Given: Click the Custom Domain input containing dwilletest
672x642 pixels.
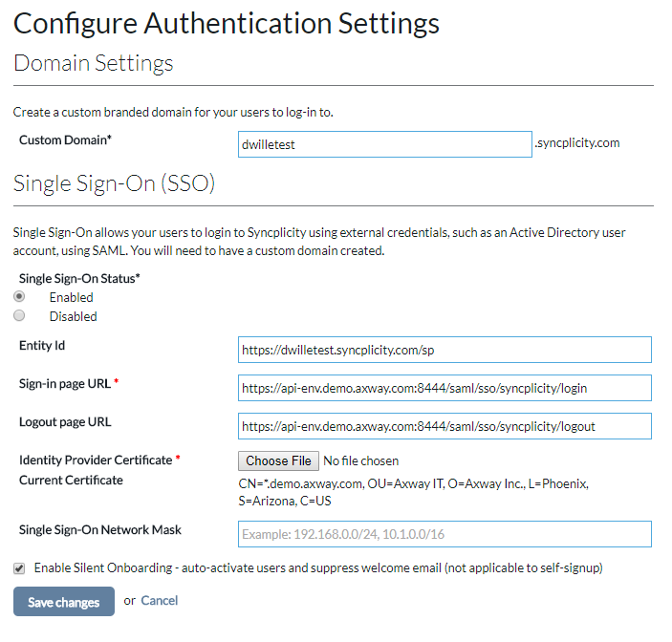Looking at the screenshot, I should coord(385,144).
